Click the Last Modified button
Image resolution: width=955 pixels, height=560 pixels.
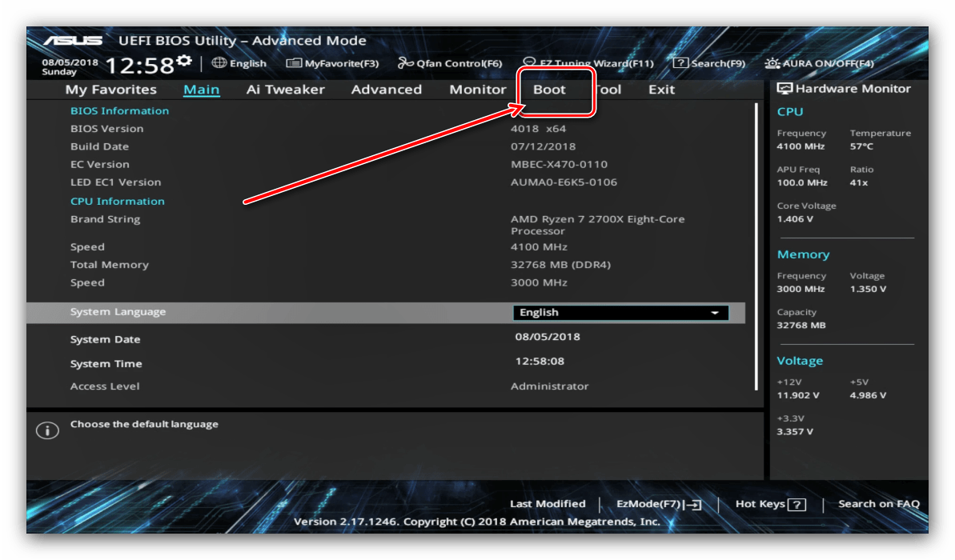548,504
